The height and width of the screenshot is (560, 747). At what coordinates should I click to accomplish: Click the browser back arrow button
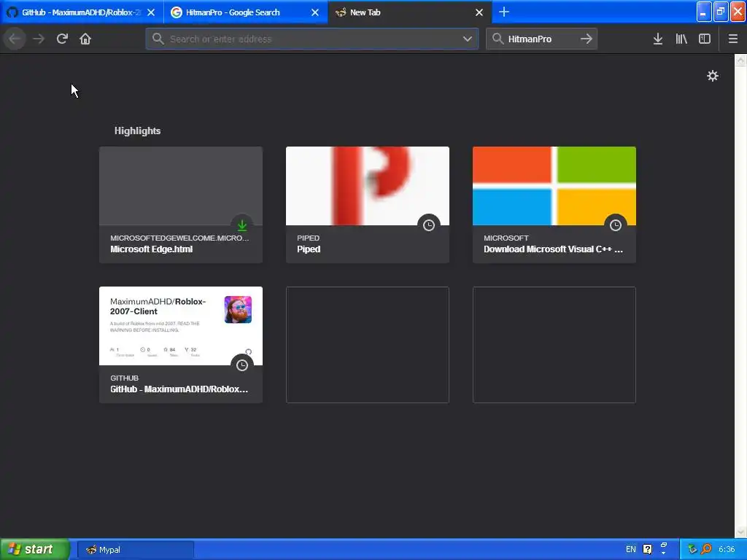click(15, 39)
